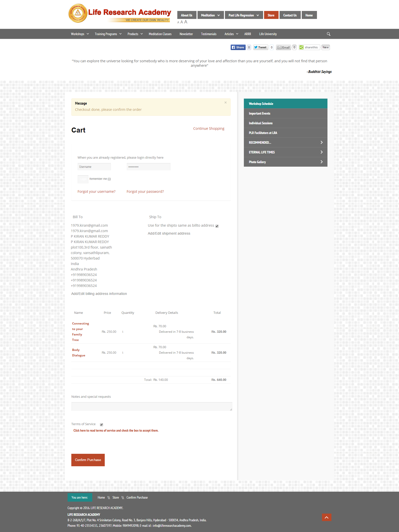Uncheck use billto address for shipping
This screenshot has height=532, width=399.
(217, 226)
